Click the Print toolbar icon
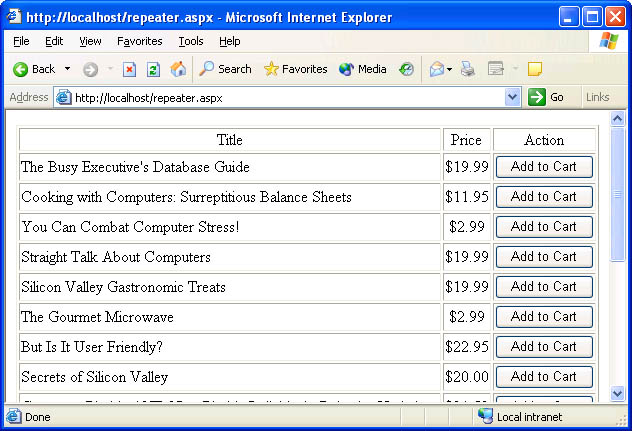The height and width of the screenshot is (431, 632). tap(467, 69)
